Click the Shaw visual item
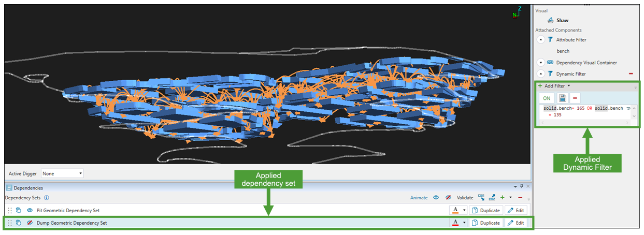The width and height of the screenshot is (644, 235). tap(562, 20)
